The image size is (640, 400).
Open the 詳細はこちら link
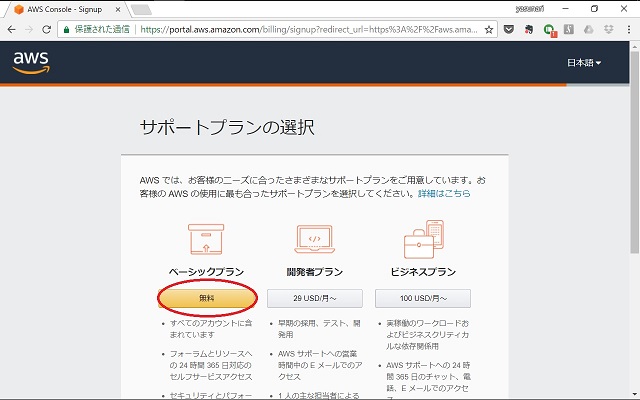tap(444, 193)
